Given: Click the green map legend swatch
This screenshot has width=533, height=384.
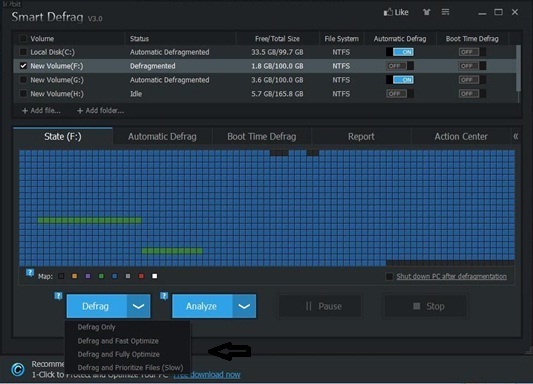Looking at the screenshot, I should click(101, 276).
